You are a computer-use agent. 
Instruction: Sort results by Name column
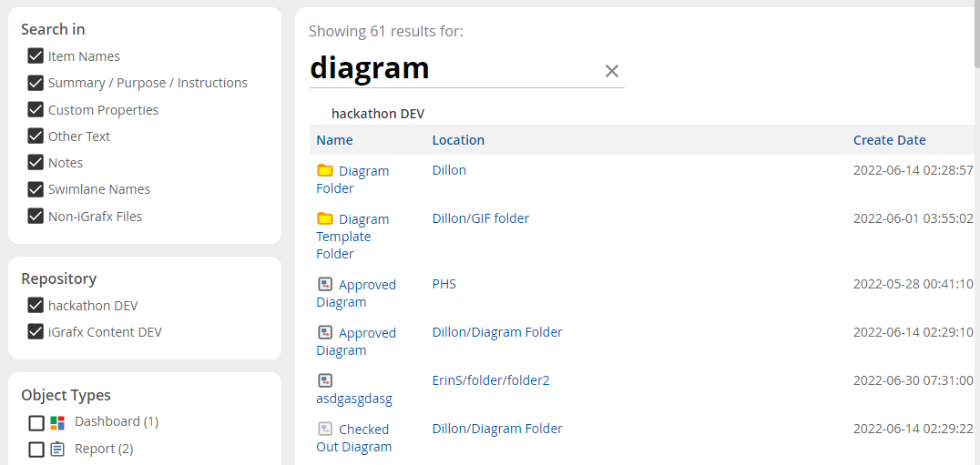[334, 140]
